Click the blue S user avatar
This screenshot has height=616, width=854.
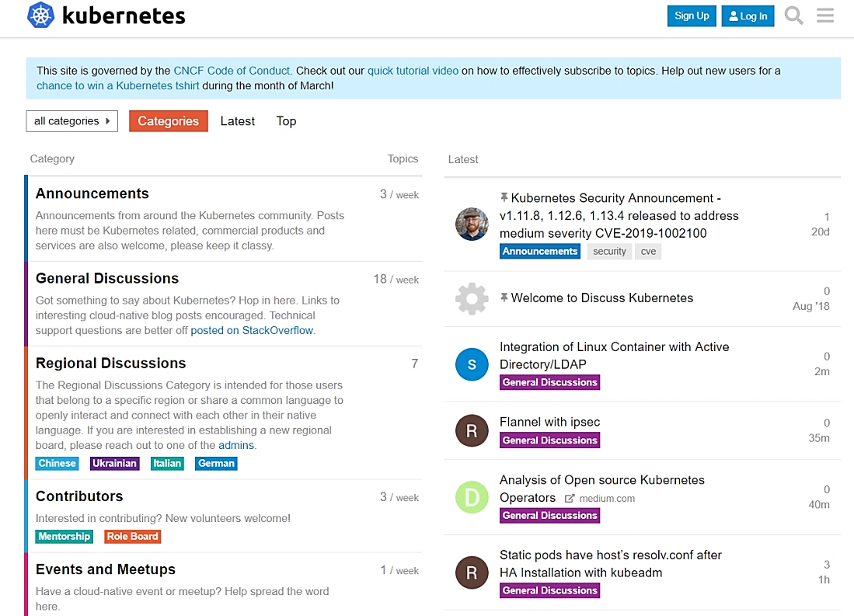click(472, 364)
